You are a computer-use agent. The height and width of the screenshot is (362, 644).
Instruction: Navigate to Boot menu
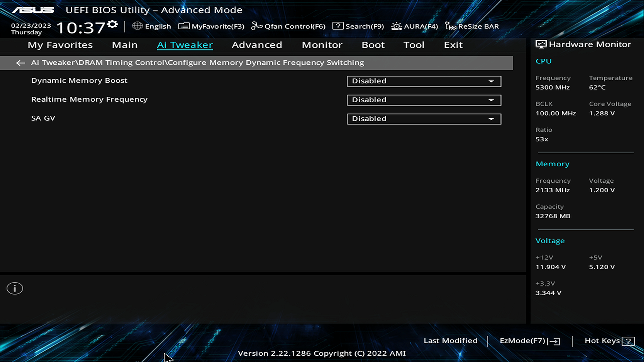point(373,44)
